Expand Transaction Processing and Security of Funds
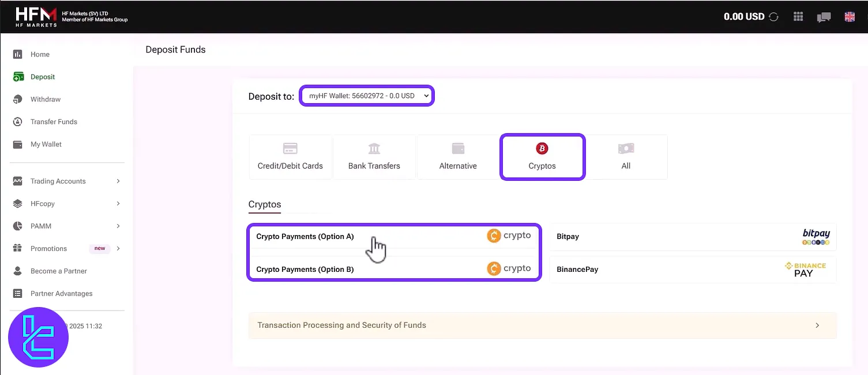 point(542,325)
